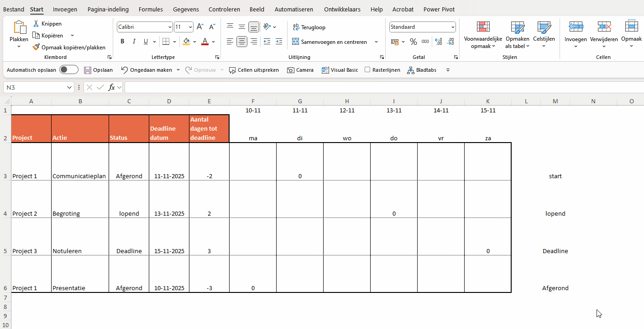Toggle Terugloop text wrapping
The width and height of the screenshot is (644, 329).
(x=309, y=27)
